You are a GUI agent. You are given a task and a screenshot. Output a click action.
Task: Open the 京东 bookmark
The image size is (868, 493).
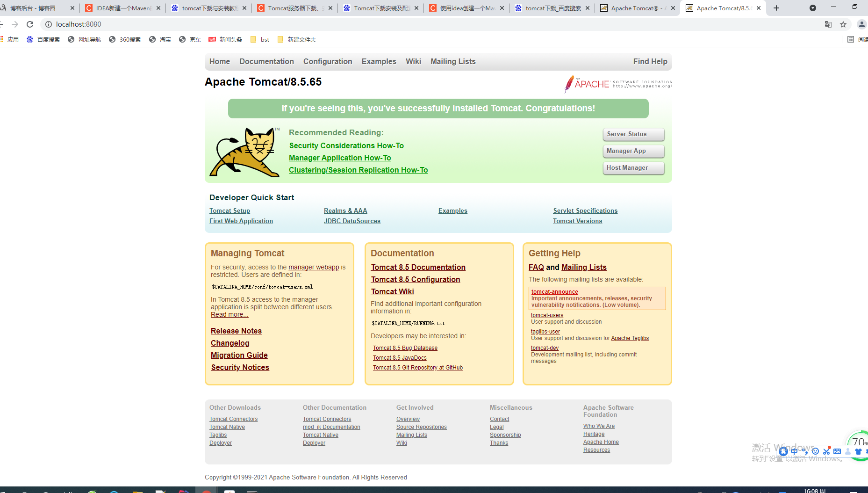[190, 40]
